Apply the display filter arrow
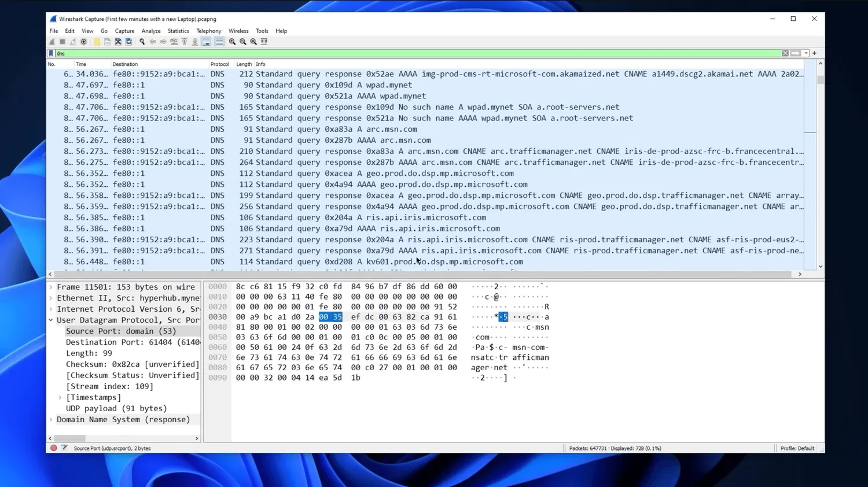The width and height of the screenshot is (868, 487). pos(796,53)
